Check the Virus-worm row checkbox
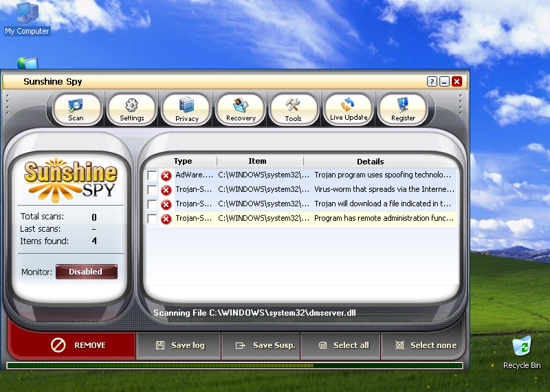550x392 pixels. pyautogui.click(x=152, y=190)
